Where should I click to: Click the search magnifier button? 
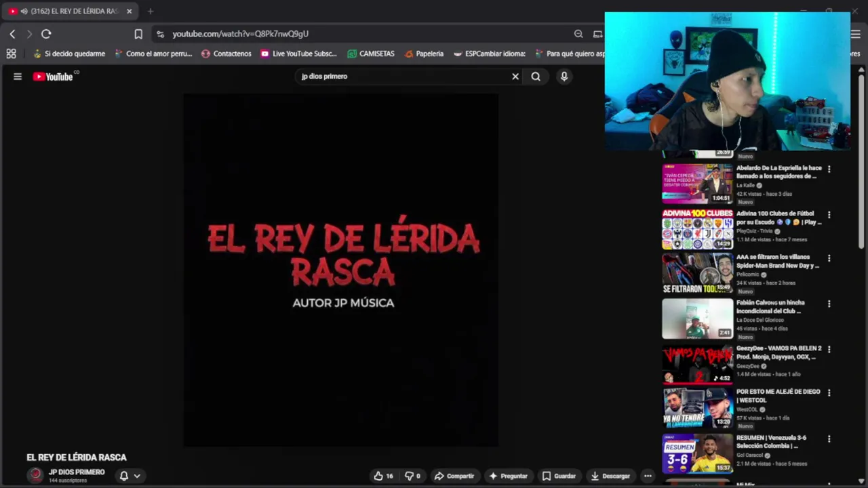[536, 77]
